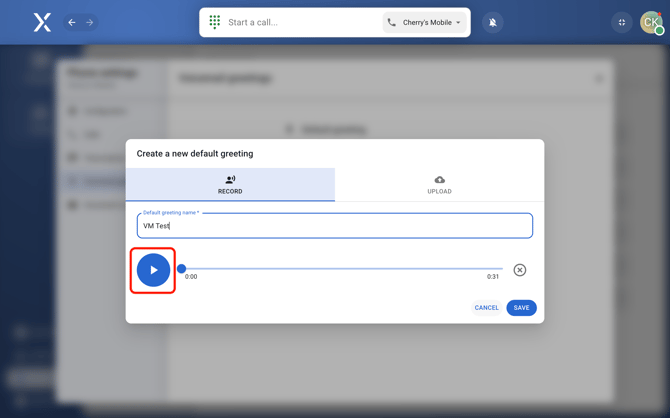Image resolution: width=670 pixels, height=418 pixels.
Task: Focus the Default greeting name field
Action: click(335, 226)
